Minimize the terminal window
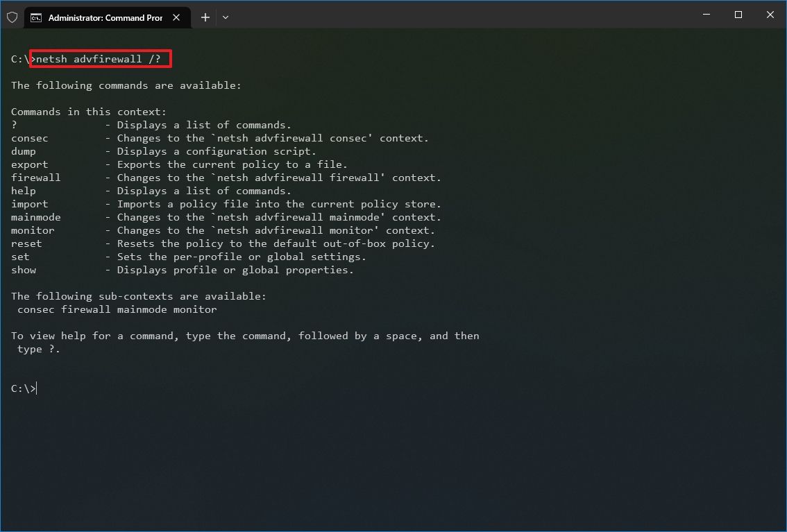This screenshot has width=787, height=532. [705, 15]
